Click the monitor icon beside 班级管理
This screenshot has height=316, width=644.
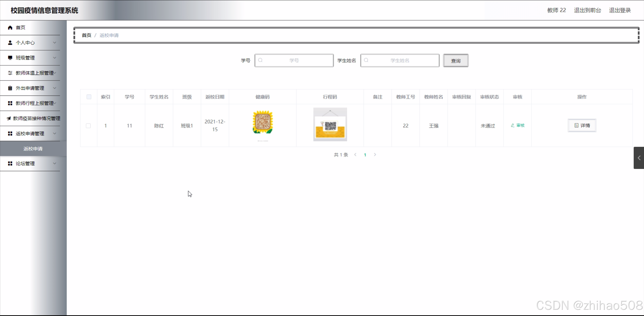(x=10, y=58)
